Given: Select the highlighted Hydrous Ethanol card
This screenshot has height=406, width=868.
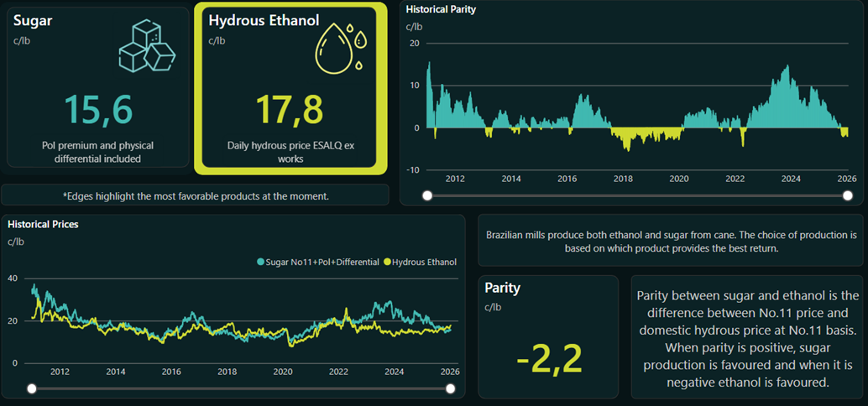Looking at the screenshot, I should point(290,88).
